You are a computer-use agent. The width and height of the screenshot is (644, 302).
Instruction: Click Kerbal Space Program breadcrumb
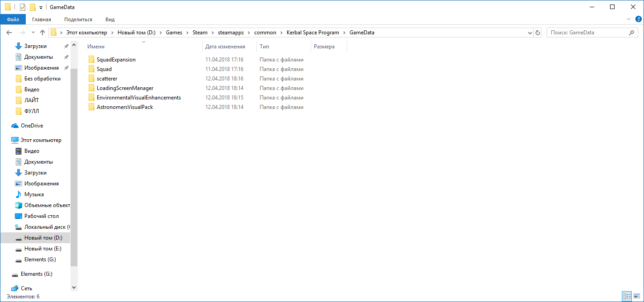(x=313, y=33)
